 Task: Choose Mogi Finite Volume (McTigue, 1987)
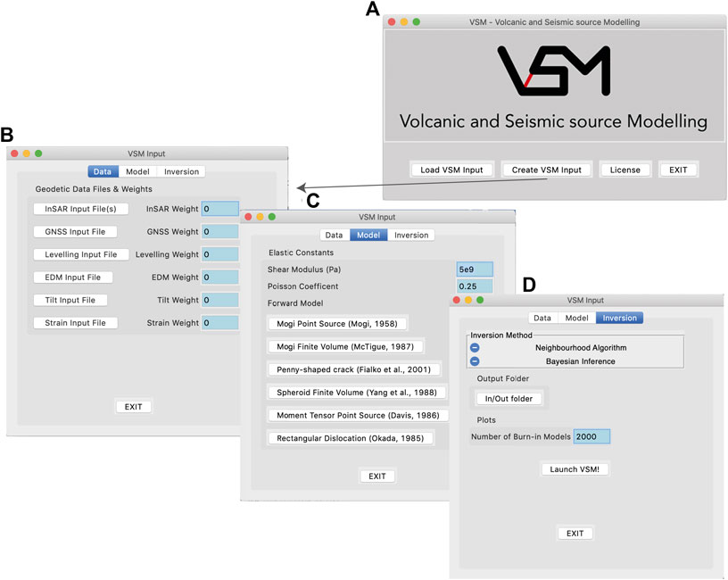(345, 346)
